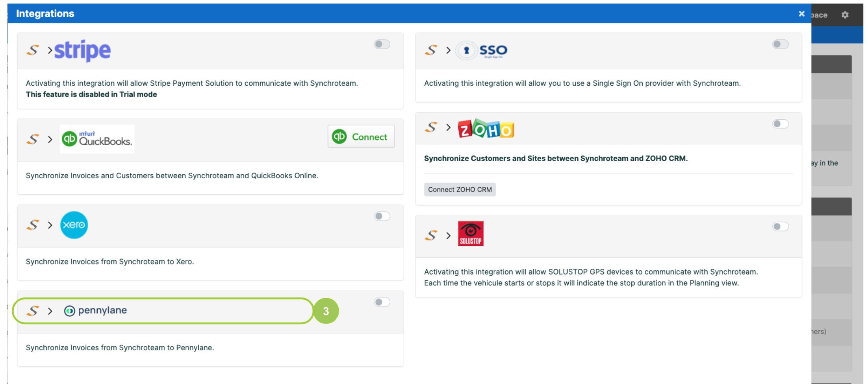Click chevron arrow before SOLUSTOP logo
Image resolution: width=868 pixels, height=384 pixels.
point(448,236)
